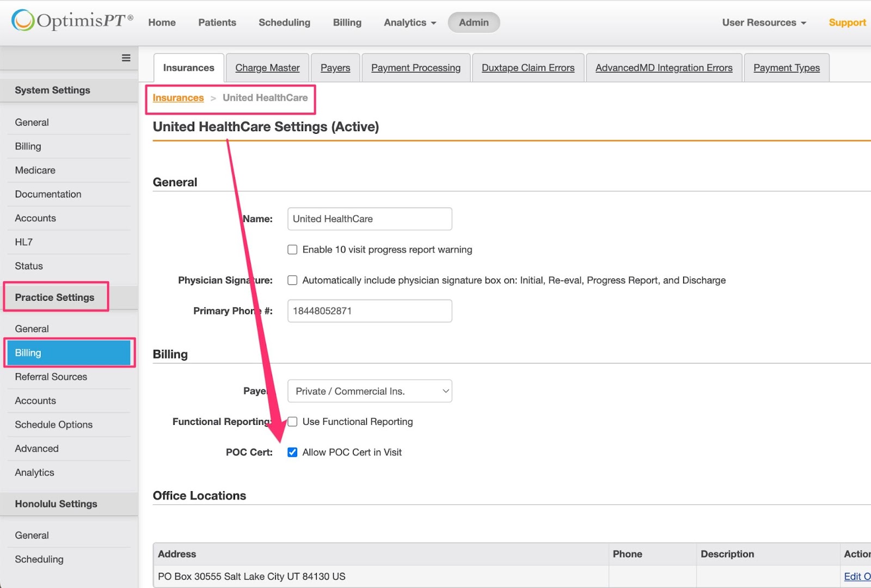
Task: Click the Description column header
Action: [x=768, y=554]
